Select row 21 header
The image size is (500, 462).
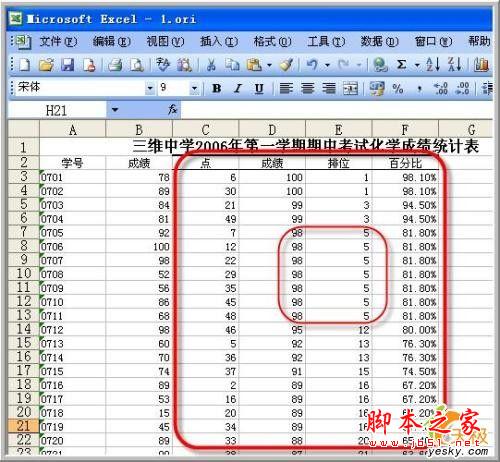pos(23,426)
